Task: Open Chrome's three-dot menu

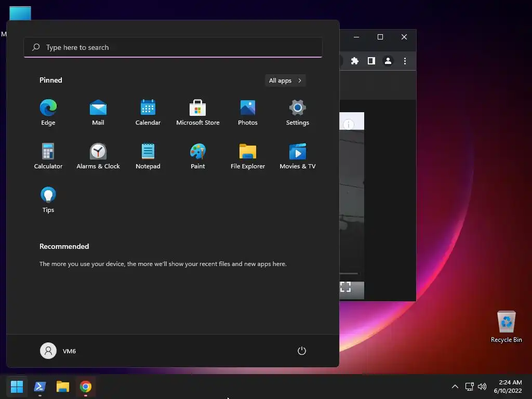Action: coord(405,61)
